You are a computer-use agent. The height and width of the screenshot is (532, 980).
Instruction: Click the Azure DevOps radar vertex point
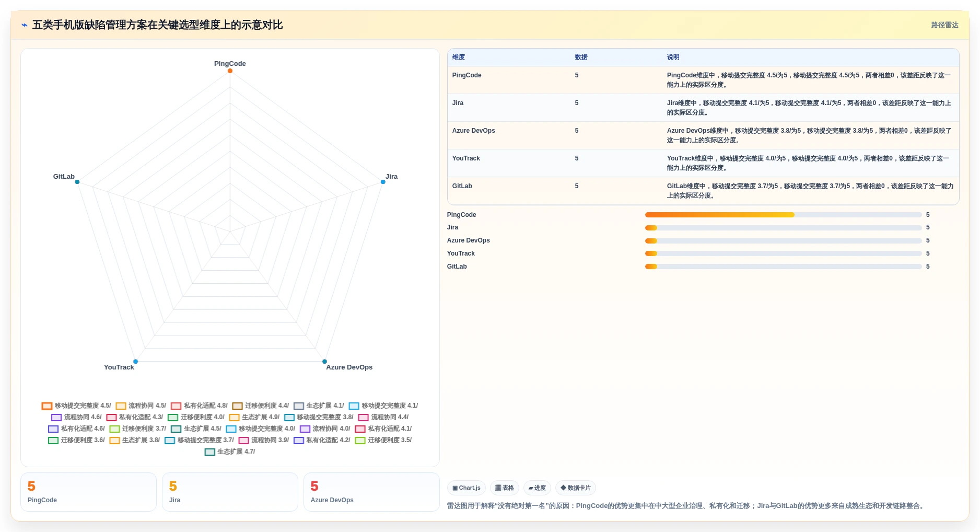[x=324, y=362]
